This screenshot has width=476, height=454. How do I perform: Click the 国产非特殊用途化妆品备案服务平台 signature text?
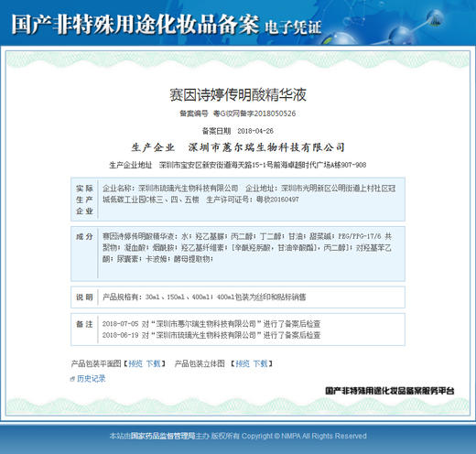point(390,391)
